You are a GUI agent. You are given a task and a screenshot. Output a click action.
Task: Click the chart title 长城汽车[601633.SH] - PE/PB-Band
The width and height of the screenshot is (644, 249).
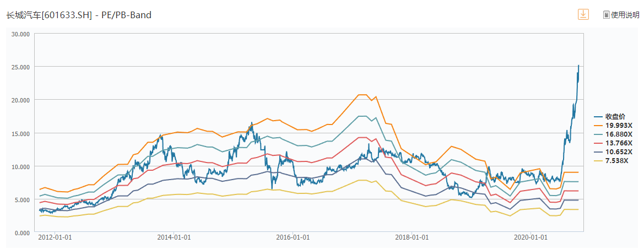78,15
